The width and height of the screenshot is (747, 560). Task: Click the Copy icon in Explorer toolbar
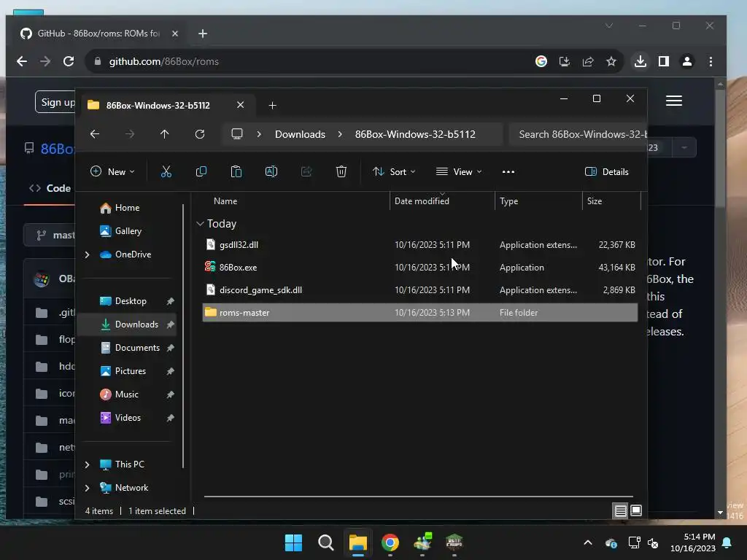pyautogui.click(x=201, y=172)
